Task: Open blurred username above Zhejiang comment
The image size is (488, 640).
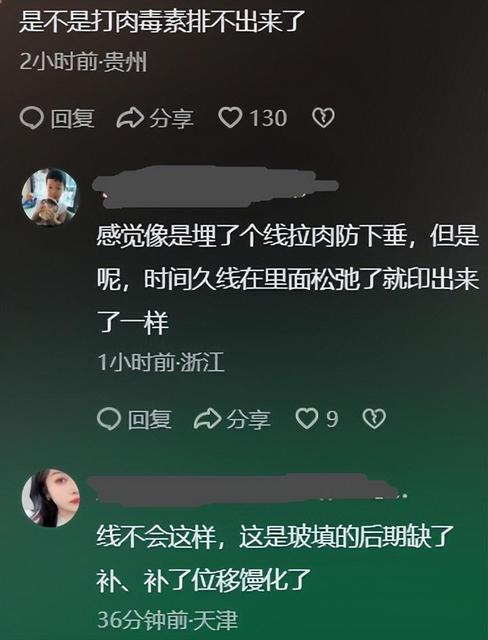Action: (215, 186)
